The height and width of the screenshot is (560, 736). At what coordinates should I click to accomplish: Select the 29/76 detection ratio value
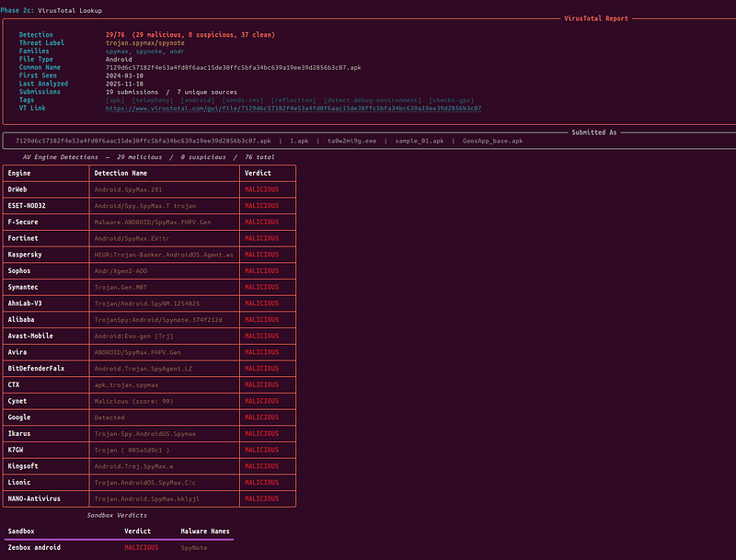click(x=115, y=35)
